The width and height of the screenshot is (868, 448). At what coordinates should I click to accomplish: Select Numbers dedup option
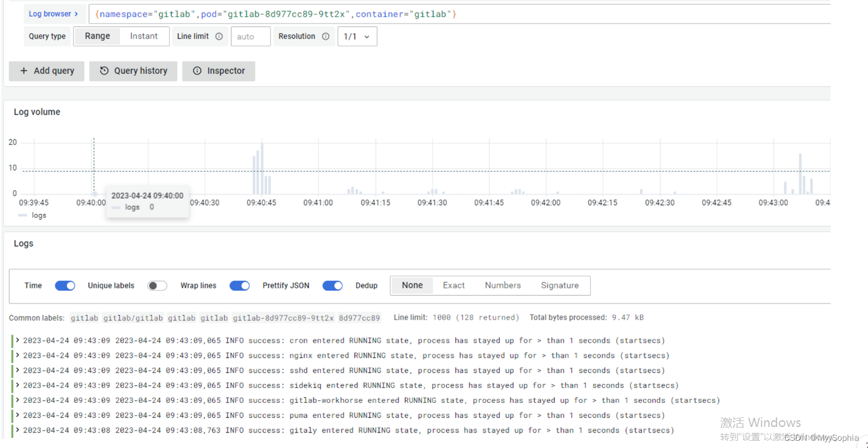click(503, 285)
